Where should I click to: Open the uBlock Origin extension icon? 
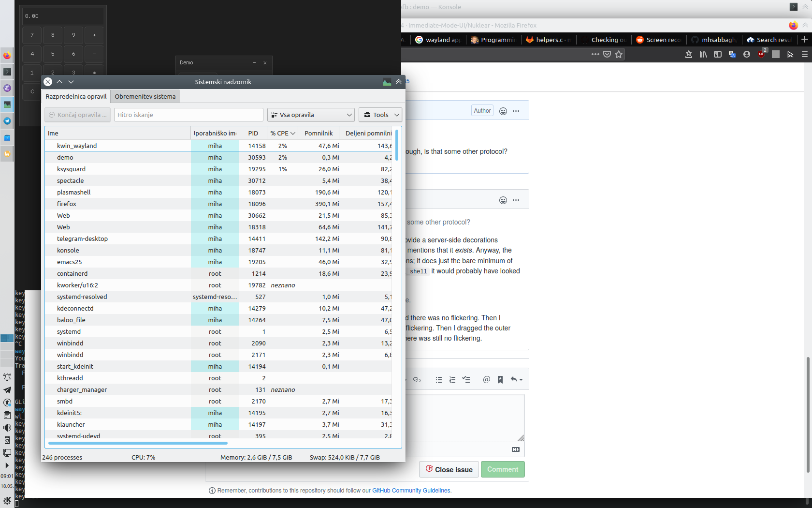761,54
